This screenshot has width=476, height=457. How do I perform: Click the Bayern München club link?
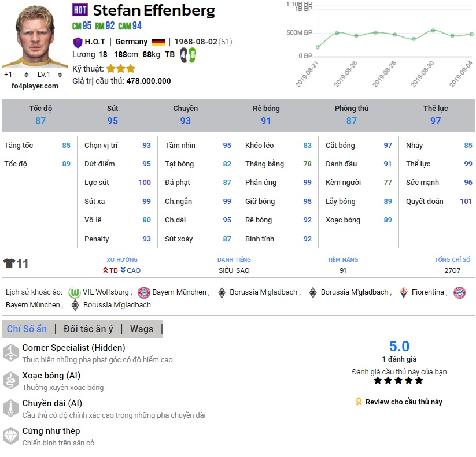click(179, 292)
